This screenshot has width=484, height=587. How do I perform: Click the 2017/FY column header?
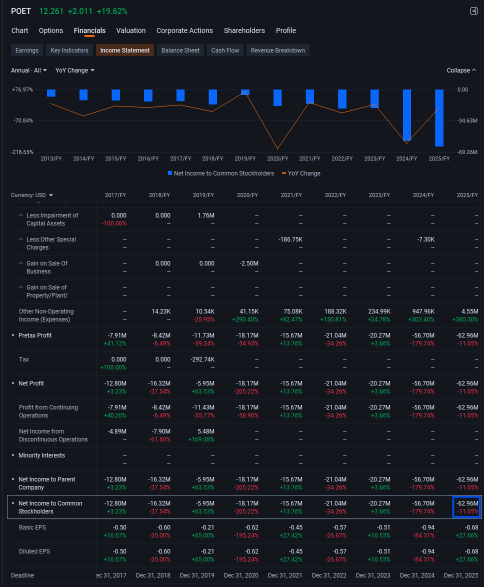[x=116, y=195]
